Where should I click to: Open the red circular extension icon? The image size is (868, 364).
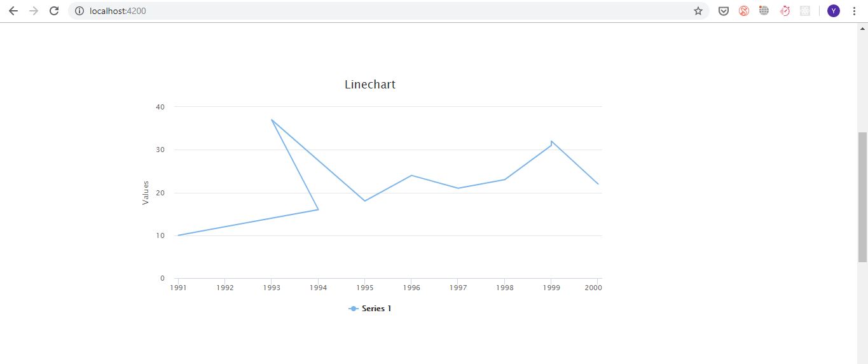click(744, 11)
